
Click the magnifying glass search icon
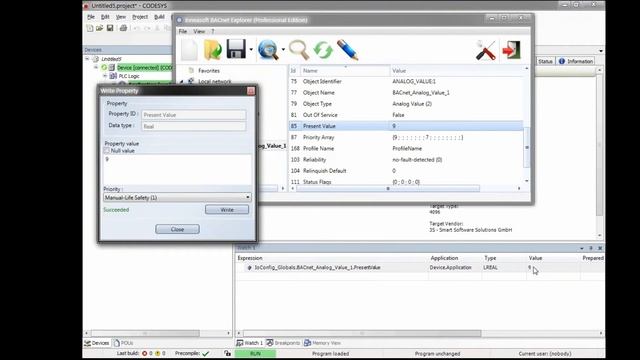299,50
